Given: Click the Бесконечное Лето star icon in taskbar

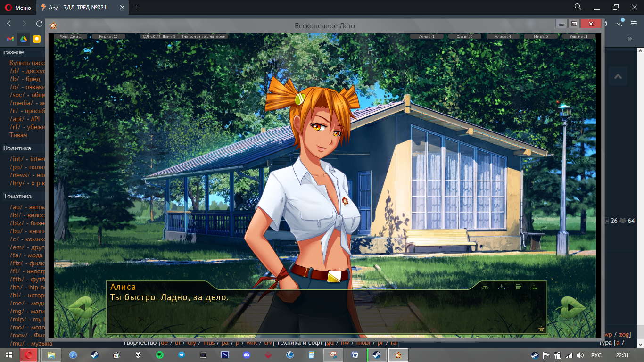Looking at the screenshot, I should pos(398,355).
